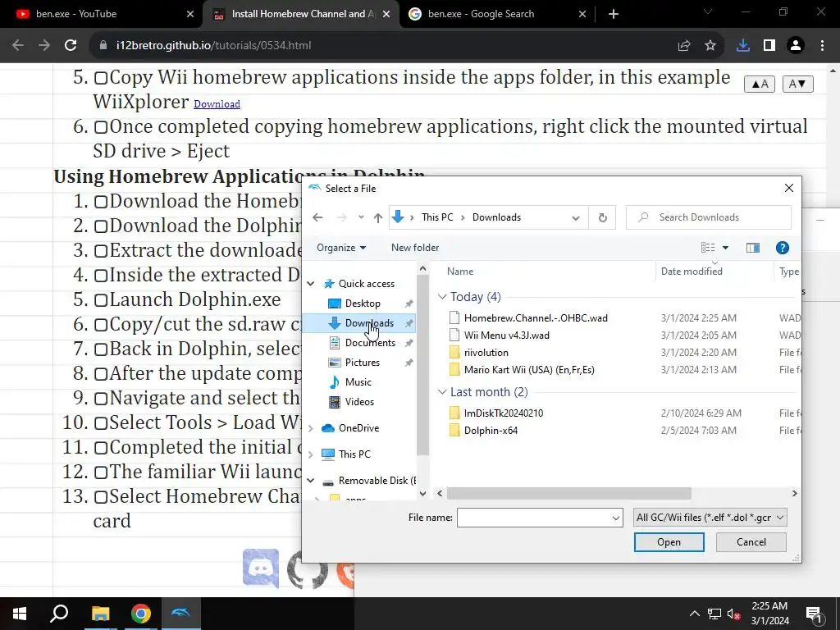Click the browser reload icon
Image resolution: width=840 pixels, height=630 pixels.
[x=71, y=46]
